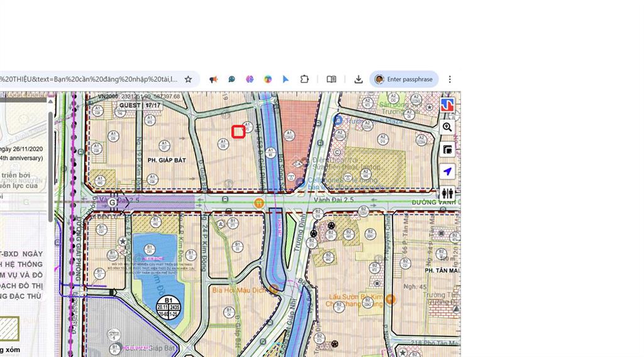Viewport: 644px width, 357px height.
Task: Click the GUEST 17/17 label on the map
Action: click(140, 105)
